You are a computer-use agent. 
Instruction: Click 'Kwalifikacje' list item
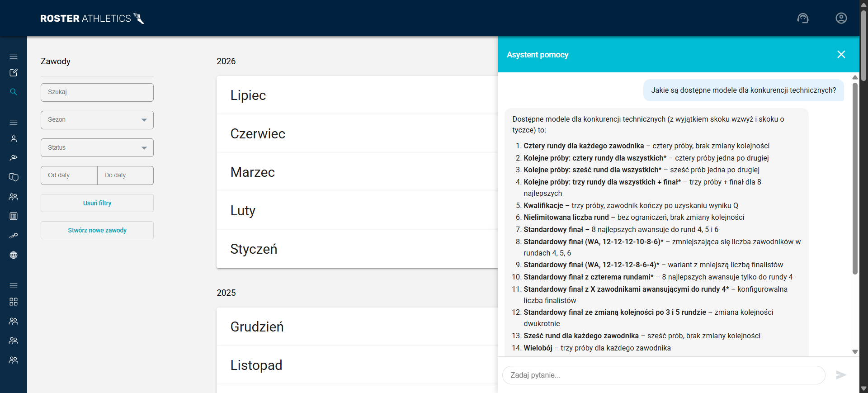[x=631, y=205]
